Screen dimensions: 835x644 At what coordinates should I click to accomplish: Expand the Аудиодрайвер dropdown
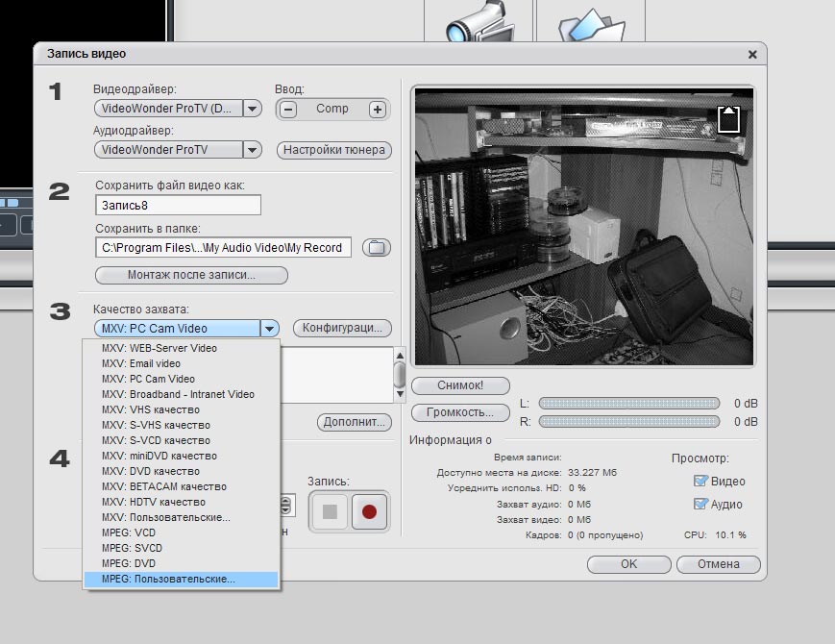252,150
